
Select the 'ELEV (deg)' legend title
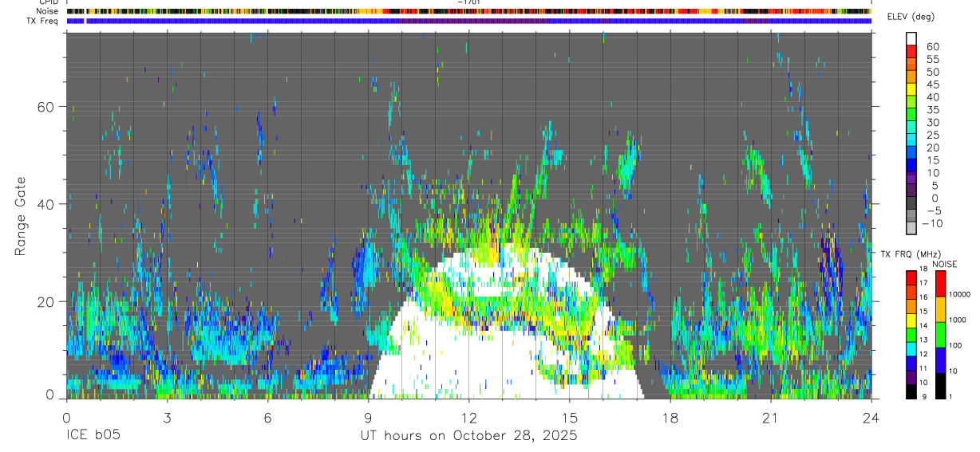pos(911,17)
